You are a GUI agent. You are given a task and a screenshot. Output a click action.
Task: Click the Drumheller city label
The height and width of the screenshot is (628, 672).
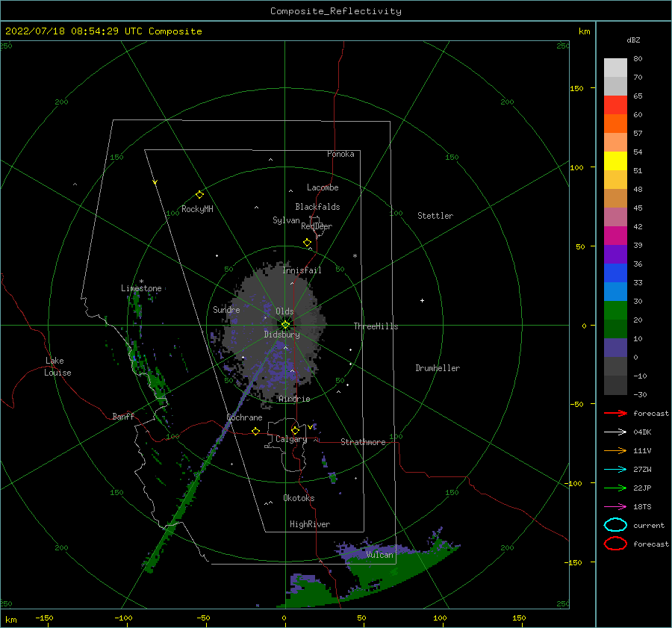coord(438,368)
